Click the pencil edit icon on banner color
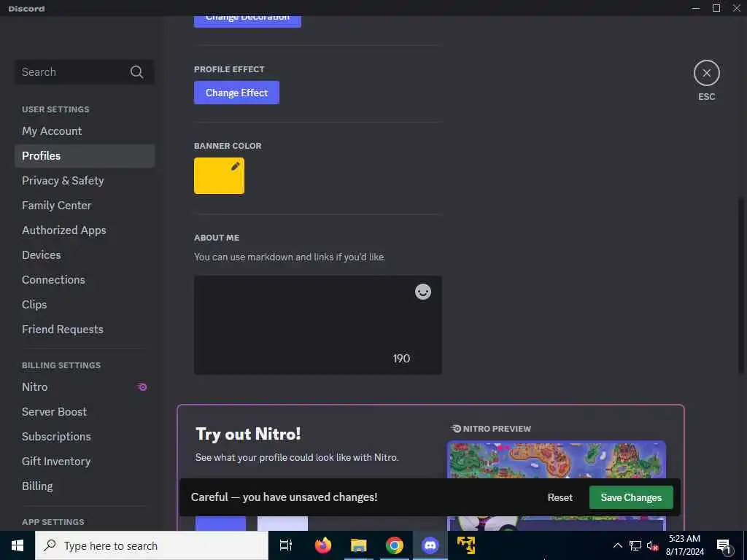Viewport: 747px width, 560px height. pyautogui.click(x=236, y=166)
